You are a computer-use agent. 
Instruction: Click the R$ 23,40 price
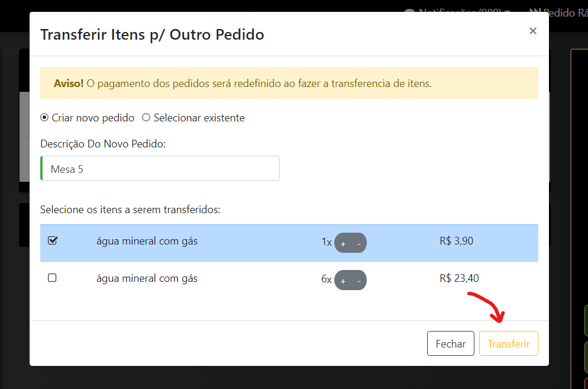tap(460, 278)
